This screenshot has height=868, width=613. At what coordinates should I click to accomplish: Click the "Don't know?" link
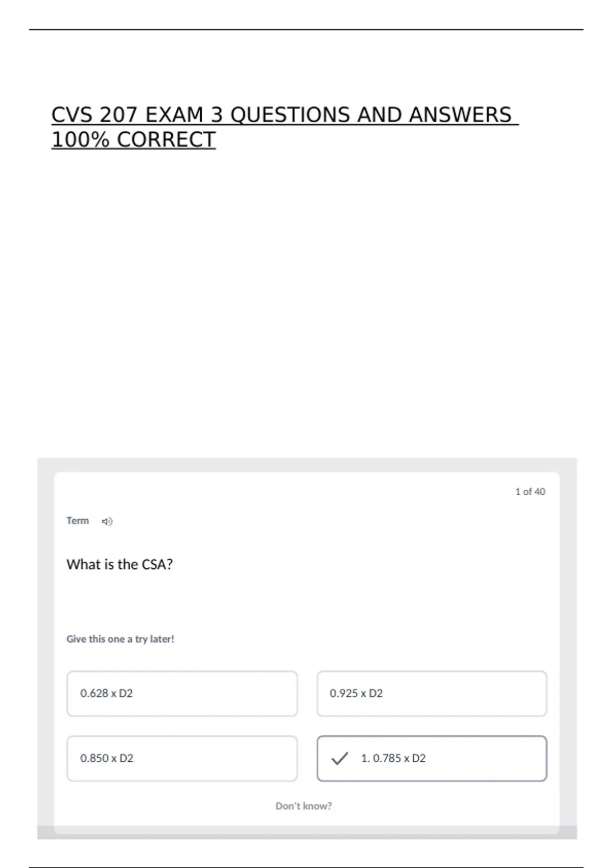[x=303, y=806]
